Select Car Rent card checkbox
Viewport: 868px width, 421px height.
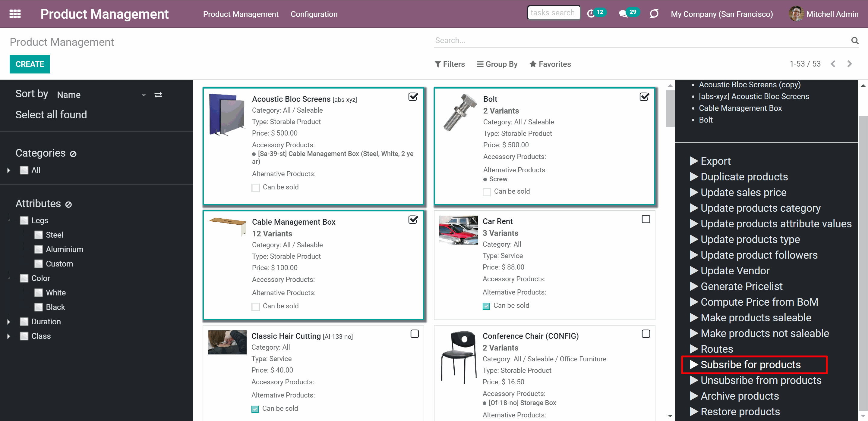(x=645, y=219)
